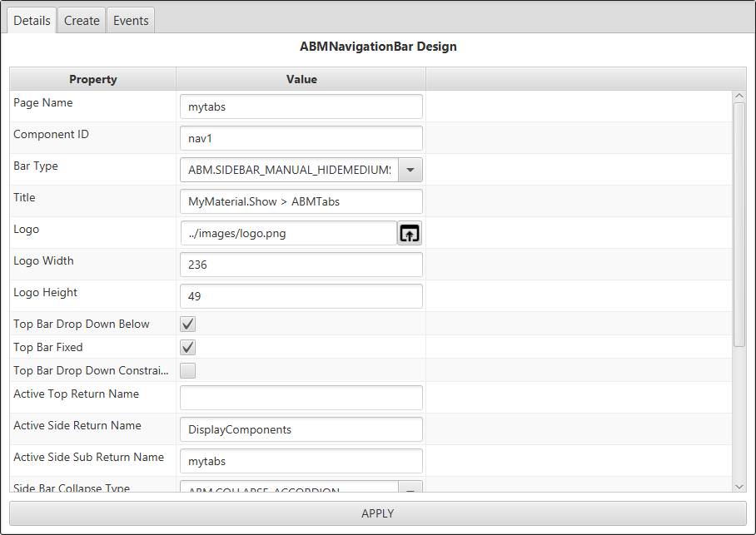Select the Details tab
The image size is (756, 535).
[x=32, y=21]
